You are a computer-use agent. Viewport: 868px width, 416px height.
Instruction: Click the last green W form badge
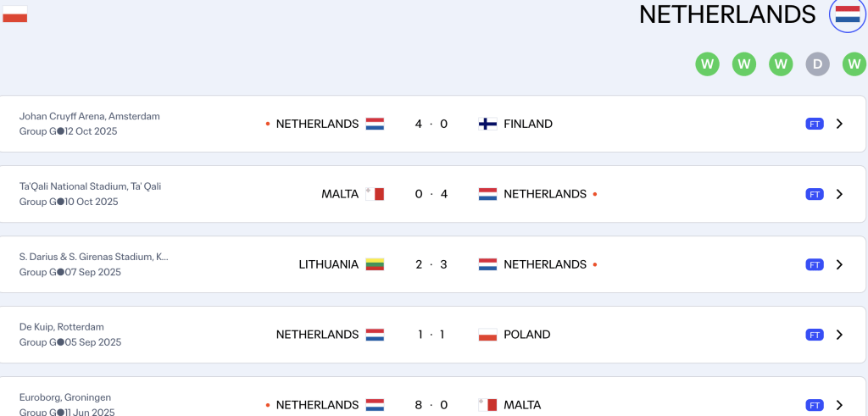coord(854,64)
